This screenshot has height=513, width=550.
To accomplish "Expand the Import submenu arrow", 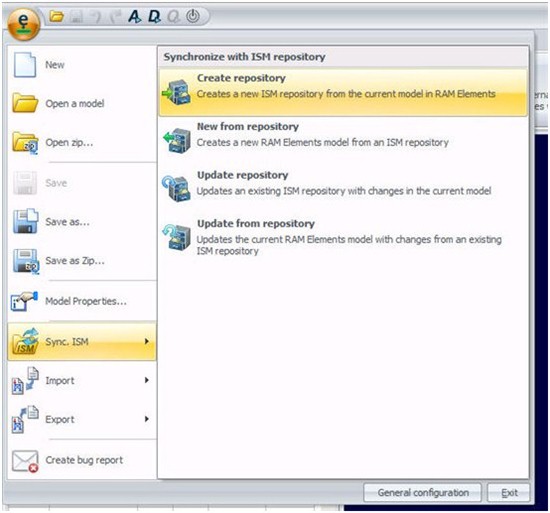I will click(x=147, y=380).
